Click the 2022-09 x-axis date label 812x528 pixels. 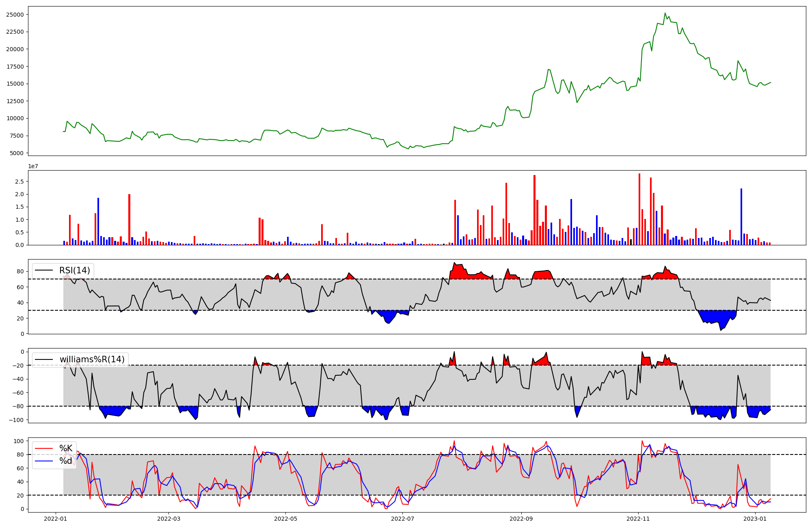pyautogui.click(x=521, y=519)
